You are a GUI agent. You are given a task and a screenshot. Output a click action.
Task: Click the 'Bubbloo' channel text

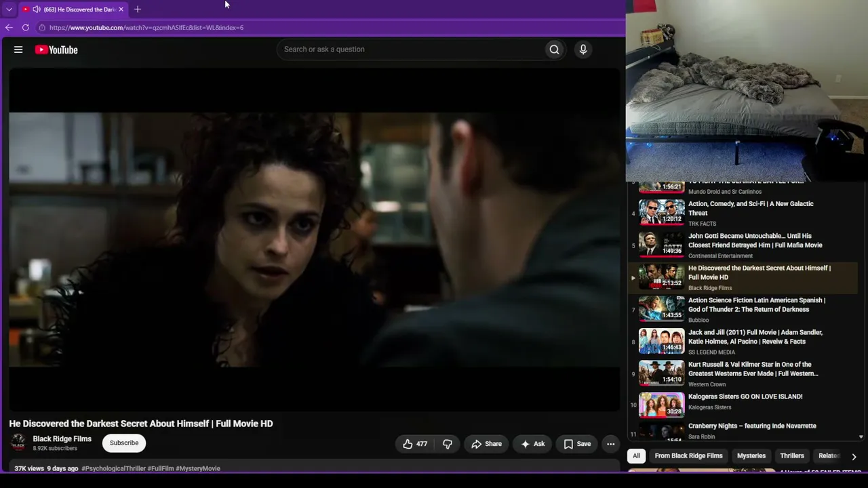point(698,320)
